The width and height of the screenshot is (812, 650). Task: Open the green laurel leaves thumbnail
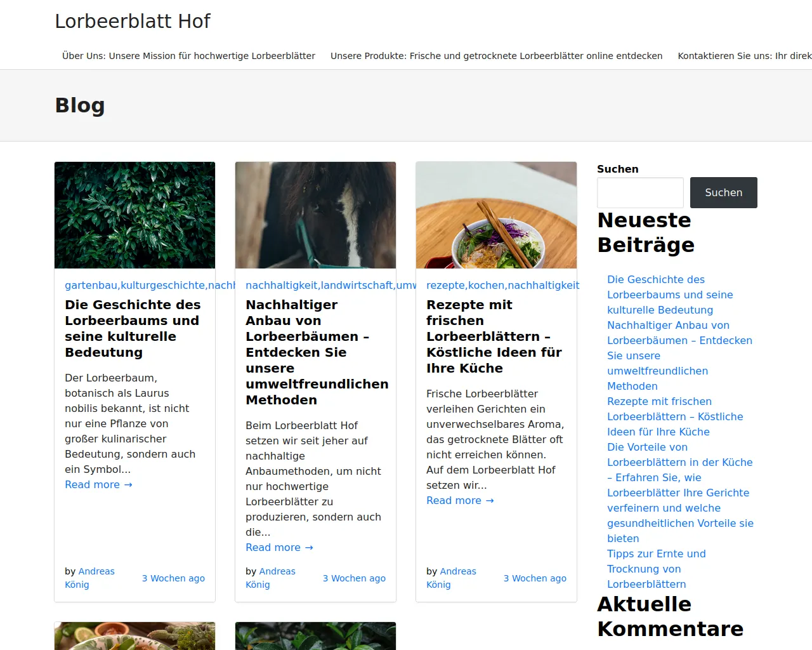(134, 215)
